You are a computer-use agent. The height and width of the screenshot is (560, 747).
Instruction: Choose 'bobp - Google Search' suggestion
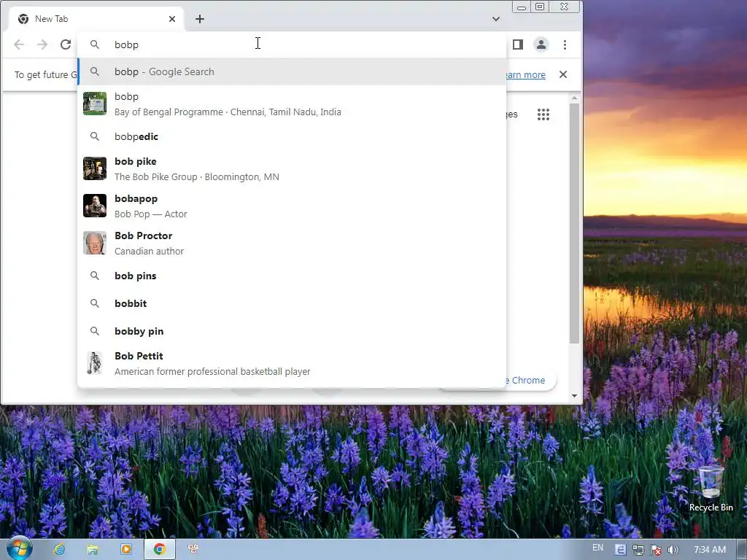[x=292, y=71]
